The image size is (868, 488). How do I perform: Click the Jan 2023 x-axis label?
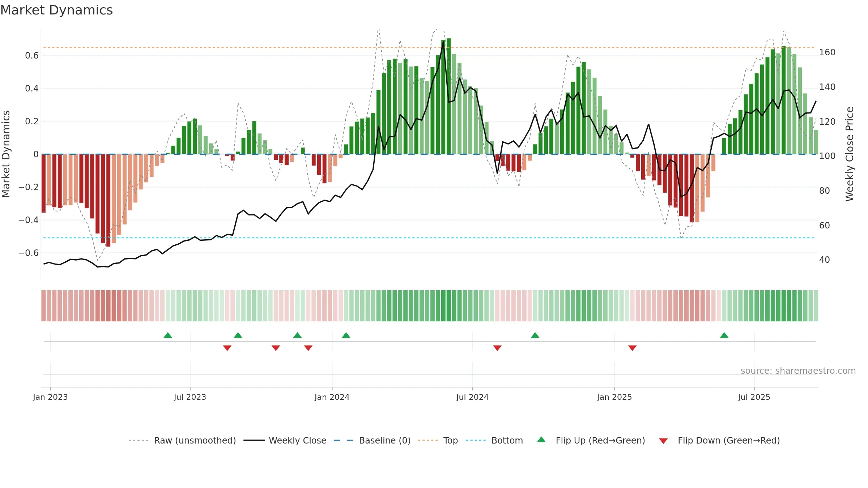click(50, 397)
